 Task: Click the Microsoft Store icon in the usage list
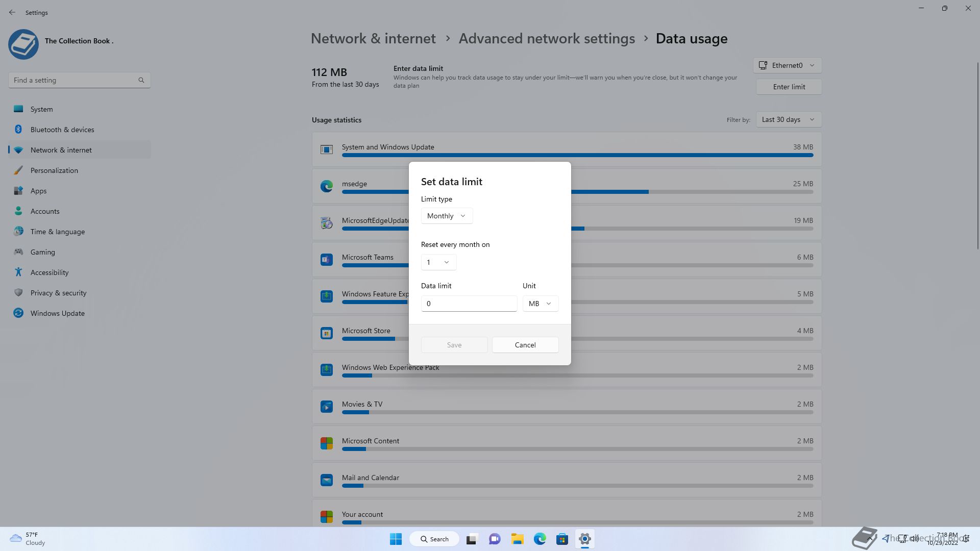click(327, 333)
